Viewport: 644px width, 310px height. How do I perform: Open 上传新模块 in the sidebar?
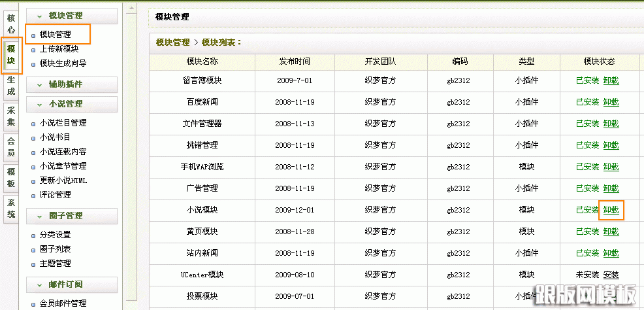click(59, 49)
